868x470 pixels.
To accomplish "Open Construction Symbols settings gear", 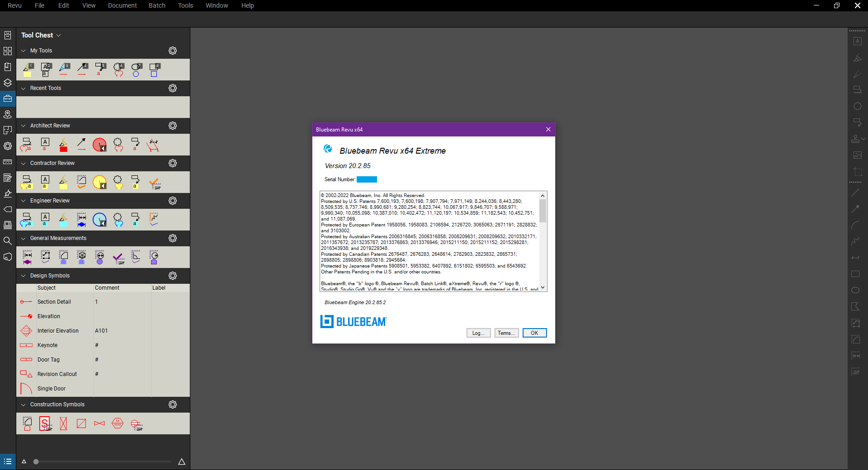I will pyautogui.click(x=173, y=404).
